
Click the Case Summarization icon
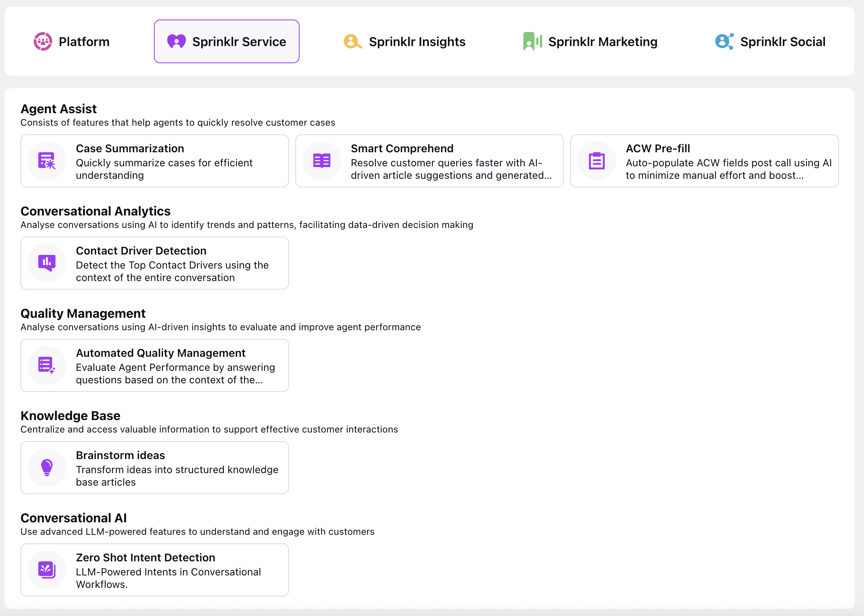(x=47, y=161)
